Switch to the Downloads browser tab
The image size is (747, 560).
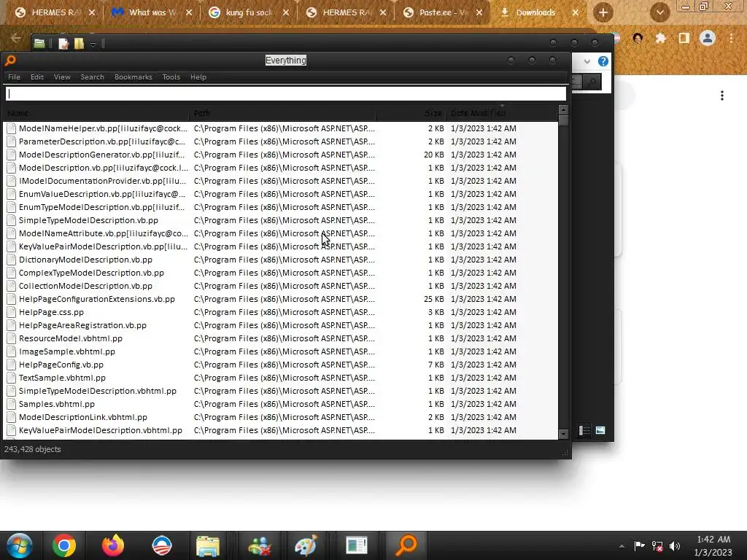[535, 12]
